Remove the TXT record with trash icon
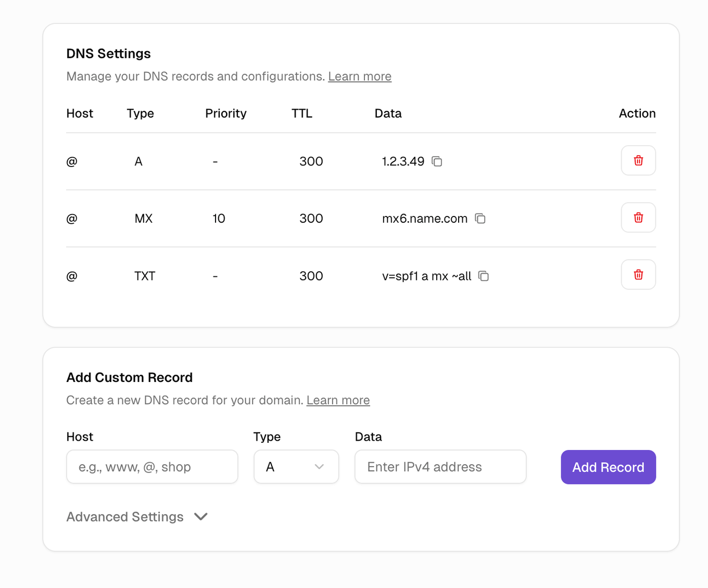This screenshot has width=708, height=588. pyautogui.click(x=638, y=275)
